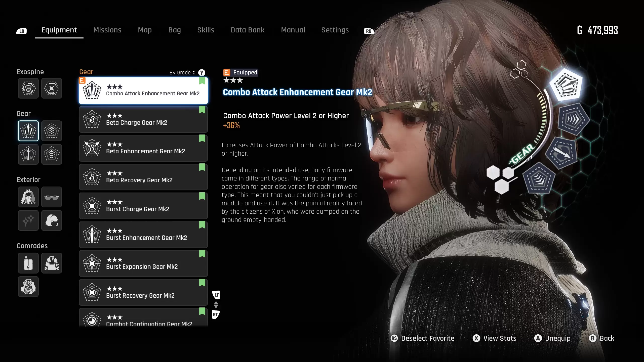Open the Comrades hooded jacket outfit slot
Screen dimensions: 644x362
pos(52,263)
